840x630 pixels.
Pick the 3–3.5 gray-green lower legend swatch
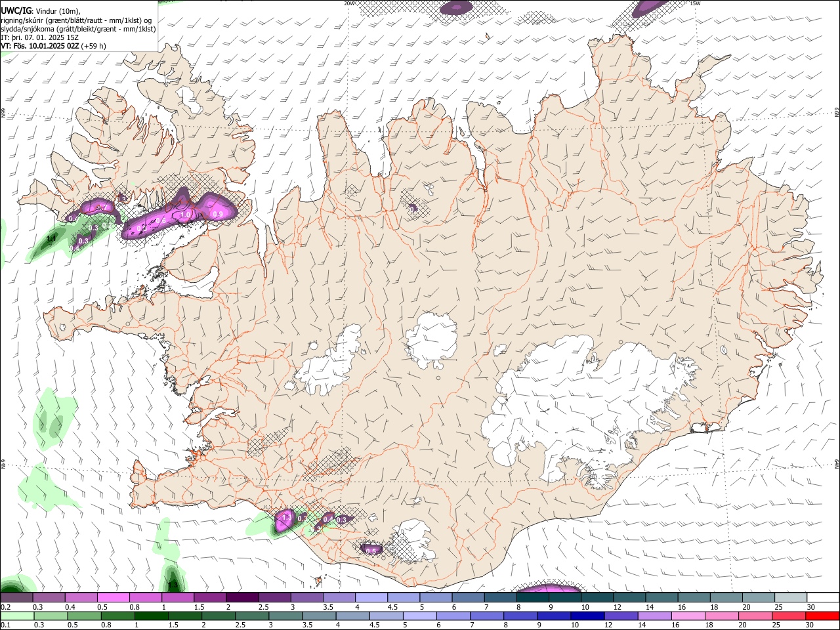[x=285, y=616]
